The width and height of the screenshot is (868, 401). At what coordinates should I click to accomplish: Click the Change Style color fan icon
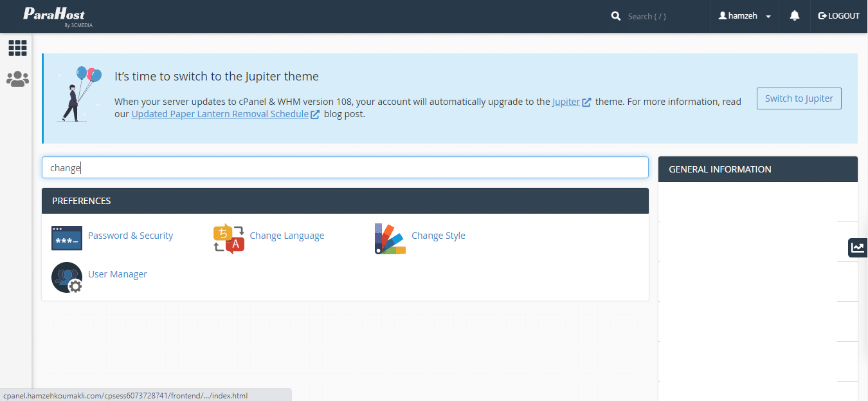point(390,239)
